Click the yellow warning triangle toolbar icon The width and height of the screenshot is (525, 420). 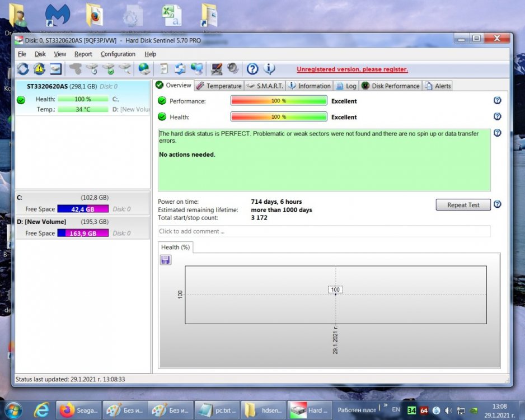(39, 69)
